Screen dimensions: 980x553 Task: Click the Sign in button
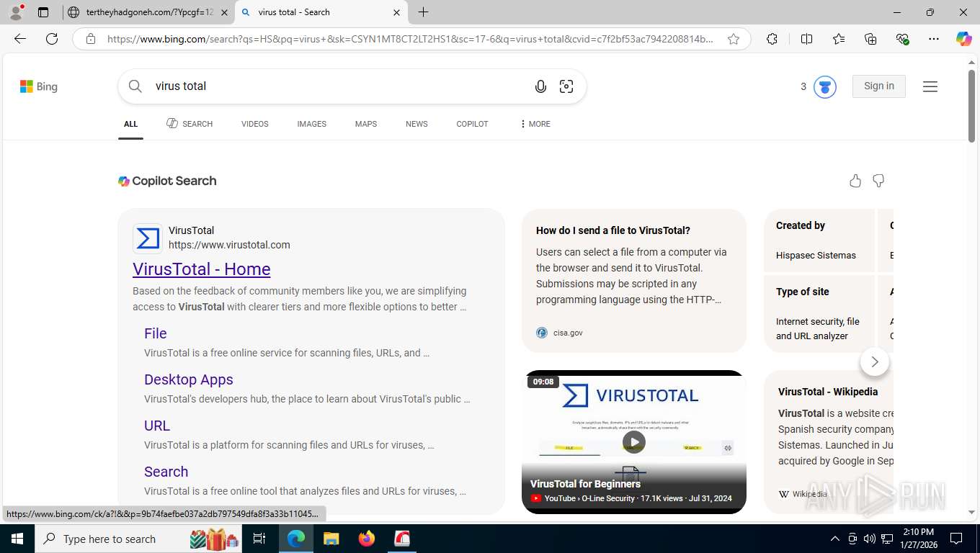pos(879,86)
